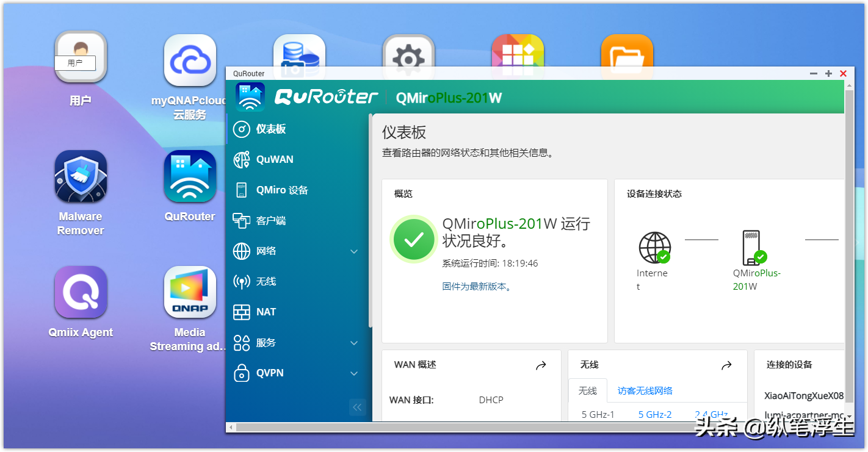
Task: Select the 5 GHz-2 band
Action: [x=655, y=415]
